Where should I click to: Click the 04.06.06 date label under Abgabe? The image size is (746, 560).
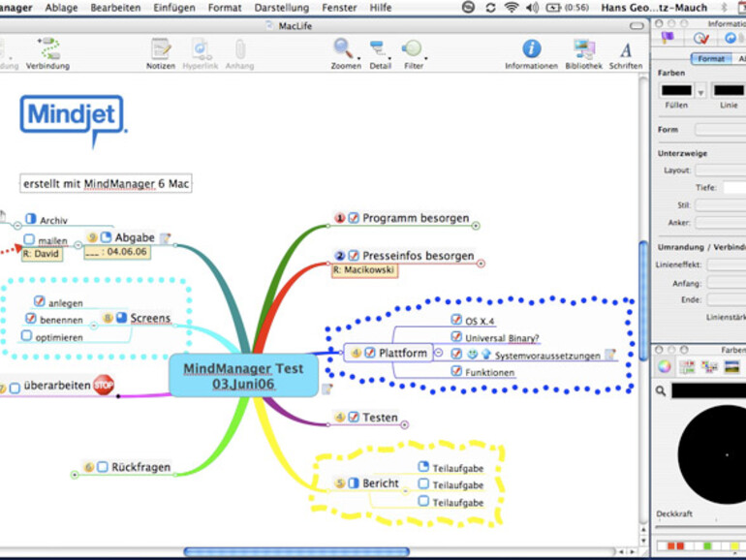pos(117,252)
